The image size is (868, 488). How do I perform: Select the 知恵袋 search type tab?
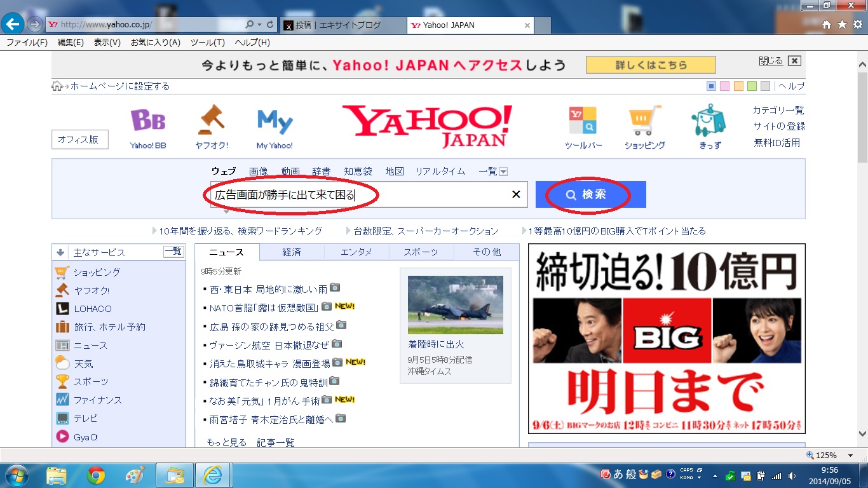(x=358, y=172)
